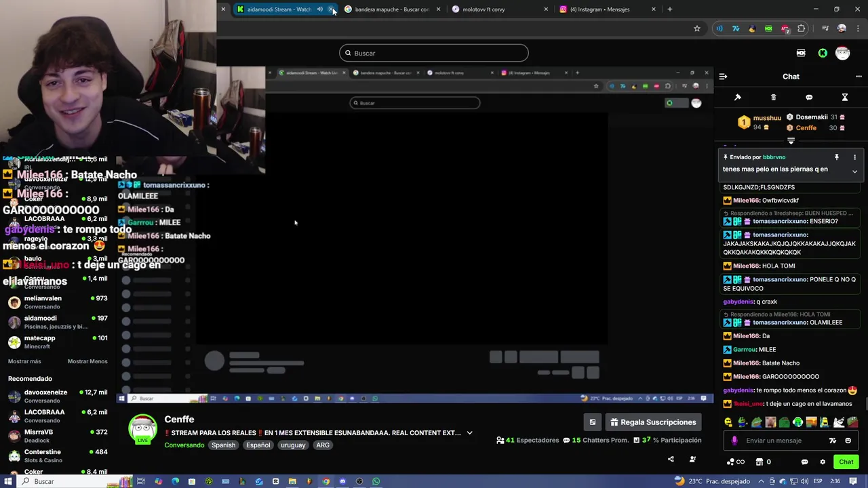Switch to molotovv ft corvy tab
This screenshot has width=868, height=488.
(x=495, y=9)
